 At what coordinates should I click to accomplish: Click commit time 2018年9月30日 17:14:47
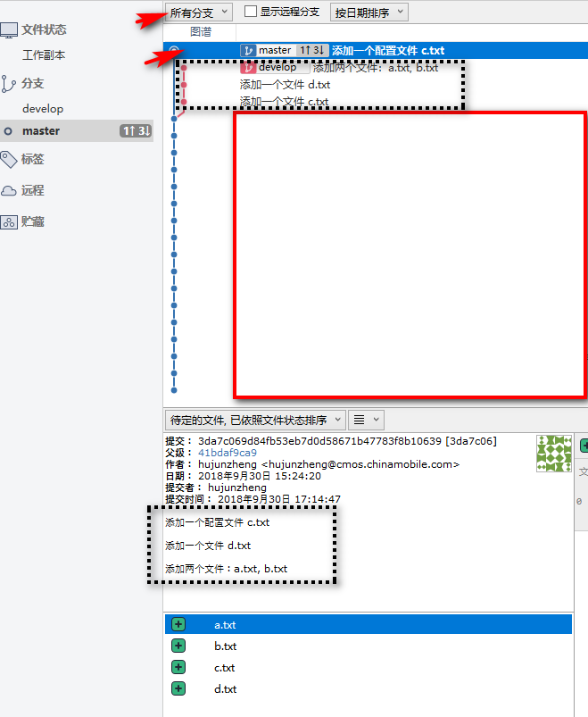click(278, 499)
